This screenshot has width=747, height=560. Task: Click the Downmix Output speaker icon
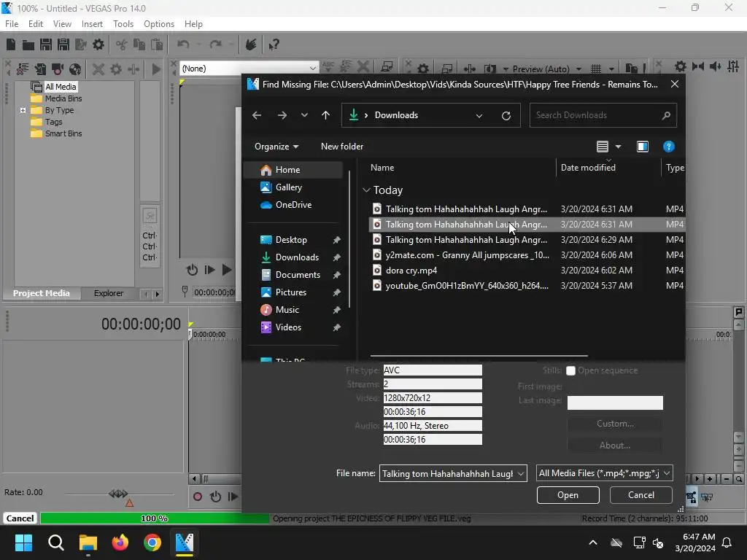(715, 66)
